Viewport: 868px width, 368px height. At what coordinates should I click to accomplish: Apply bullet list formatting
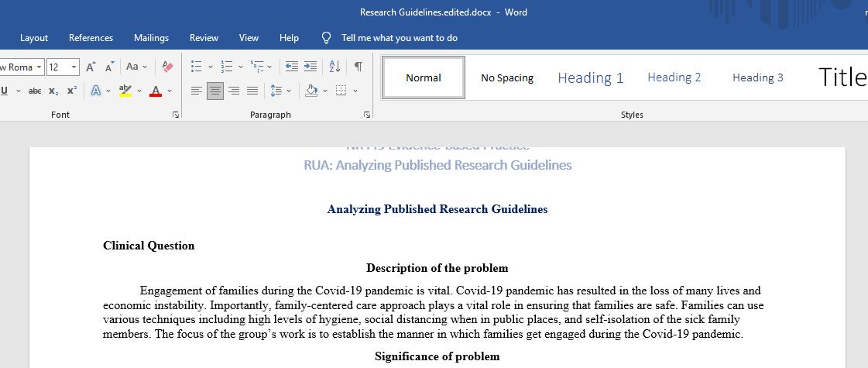pyautogui.click(x=196, y=67)
